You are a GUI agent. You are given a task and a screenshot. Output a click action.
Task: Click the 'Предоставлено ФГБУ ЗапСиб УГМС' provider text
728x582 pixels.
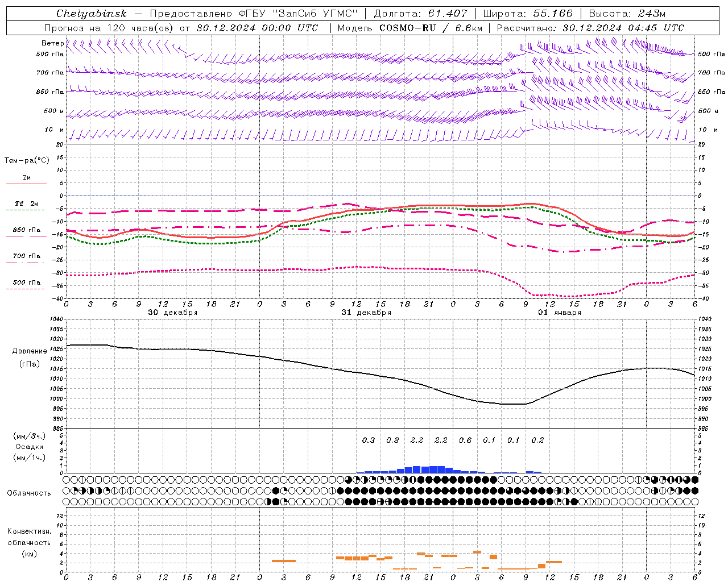[253, 14]
